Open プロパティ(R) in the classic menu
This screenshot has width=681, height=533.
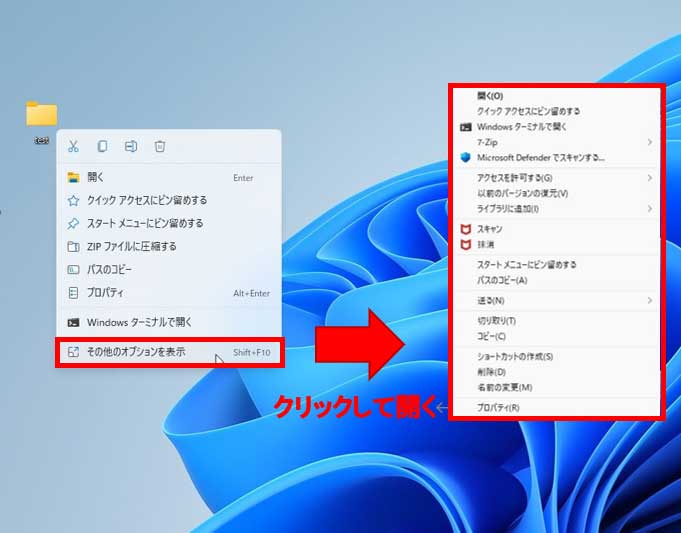498,408
